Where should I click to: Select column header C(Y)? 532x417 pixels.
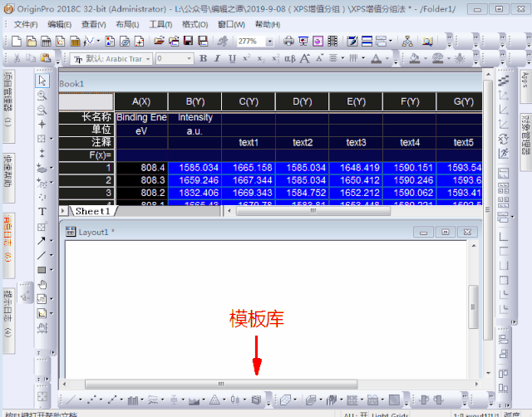coord(249,101)
